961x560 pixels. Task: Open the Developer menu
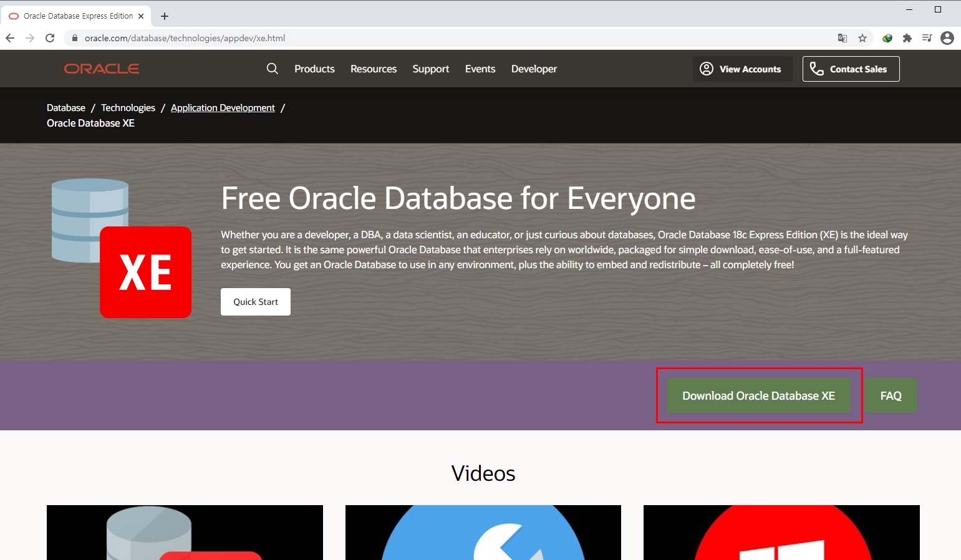click(534, 69)
